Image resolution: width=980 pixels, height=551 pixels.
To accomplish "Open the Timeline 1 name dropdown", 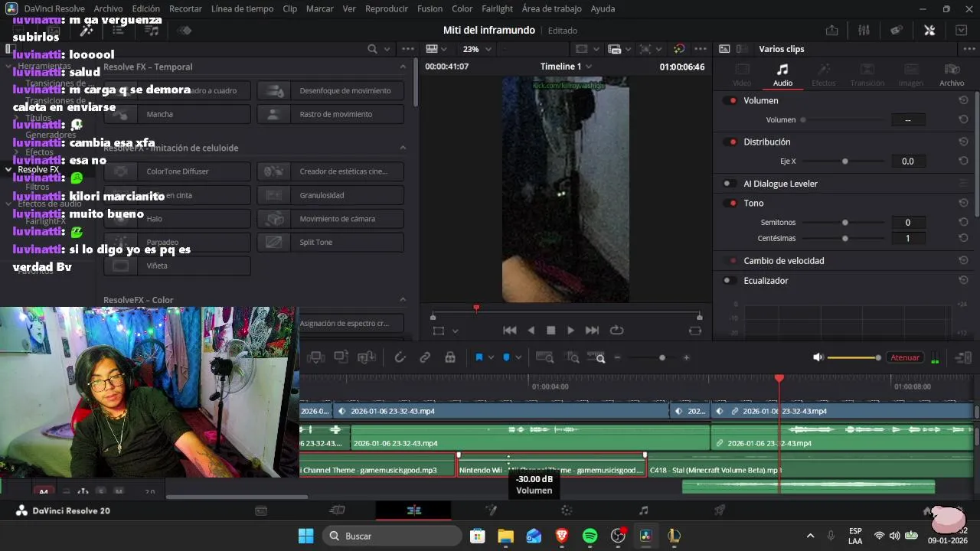I will tap(589, 67).
